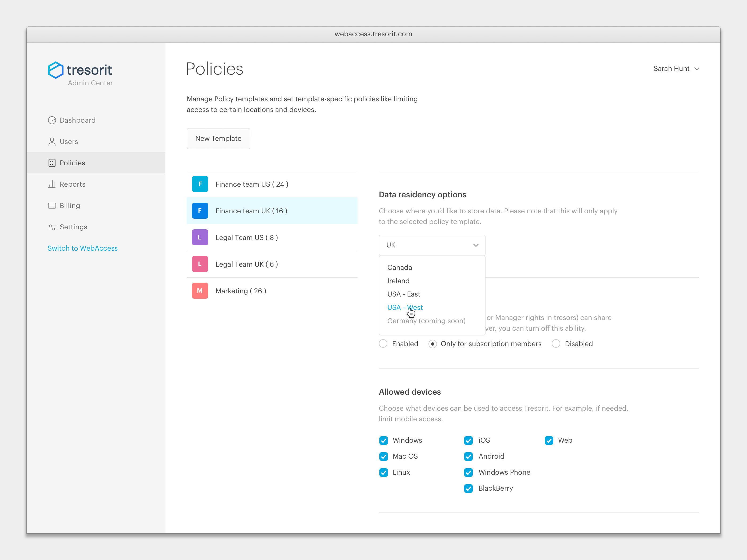Select USA - West from the dropdown
The image size is (747, 560).
tap(405, 307)
